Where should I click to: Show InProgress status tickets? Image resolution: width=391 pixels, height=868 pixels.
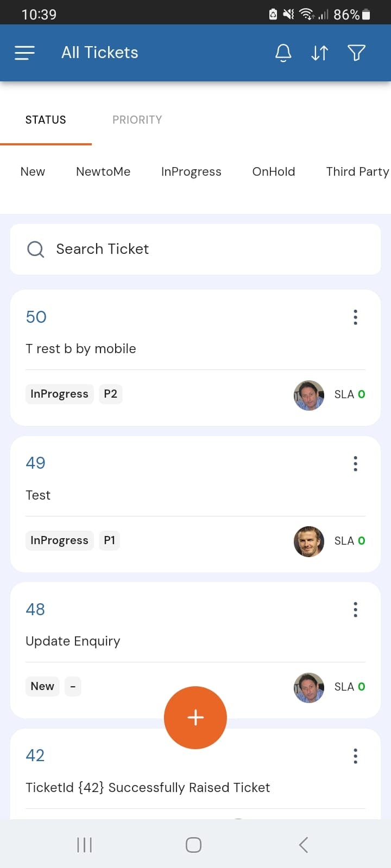click(191, 172)
